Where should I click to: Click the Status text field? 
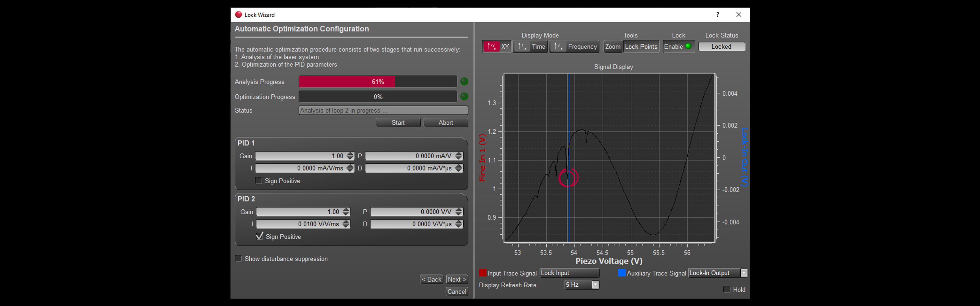tap(383, 111)
